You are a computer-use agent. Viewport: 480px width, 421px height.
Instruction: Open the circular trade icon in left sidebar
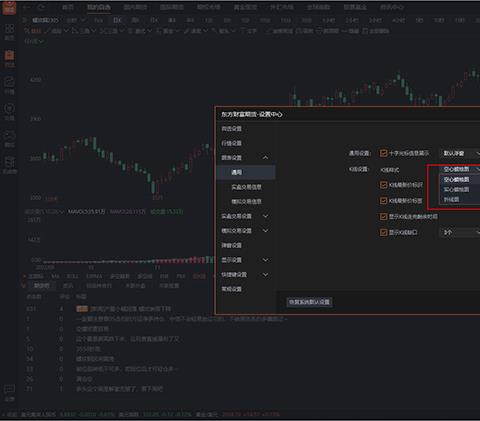click(x=9, y=109)
